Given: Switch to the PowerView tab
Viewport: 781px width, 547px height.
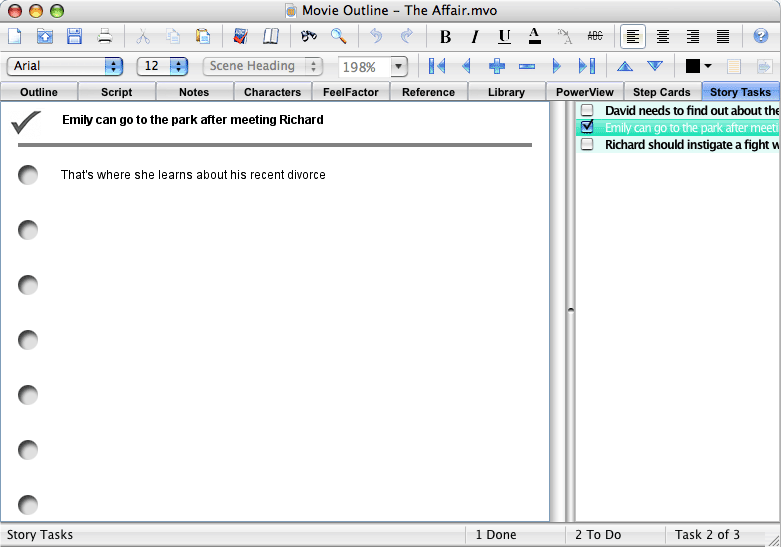Looking at the screenshot, I should point(585,92).
